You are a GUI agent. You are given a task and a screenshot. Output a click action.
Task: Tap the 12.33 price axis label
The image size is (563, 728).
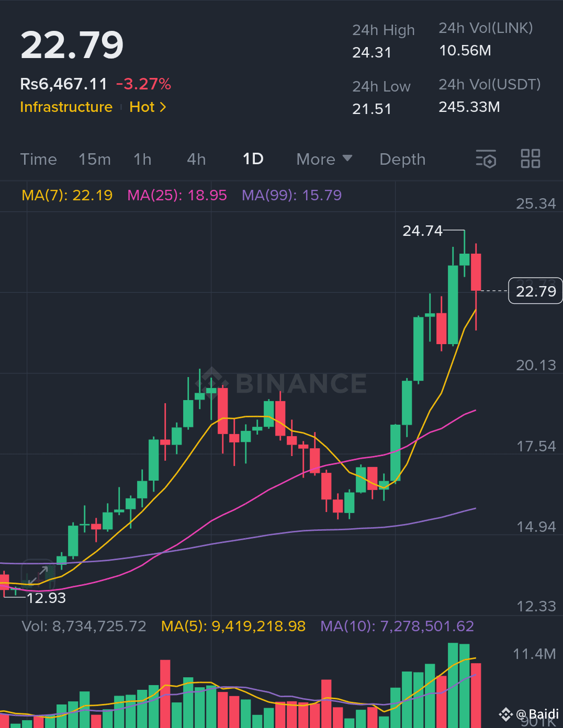536,606
